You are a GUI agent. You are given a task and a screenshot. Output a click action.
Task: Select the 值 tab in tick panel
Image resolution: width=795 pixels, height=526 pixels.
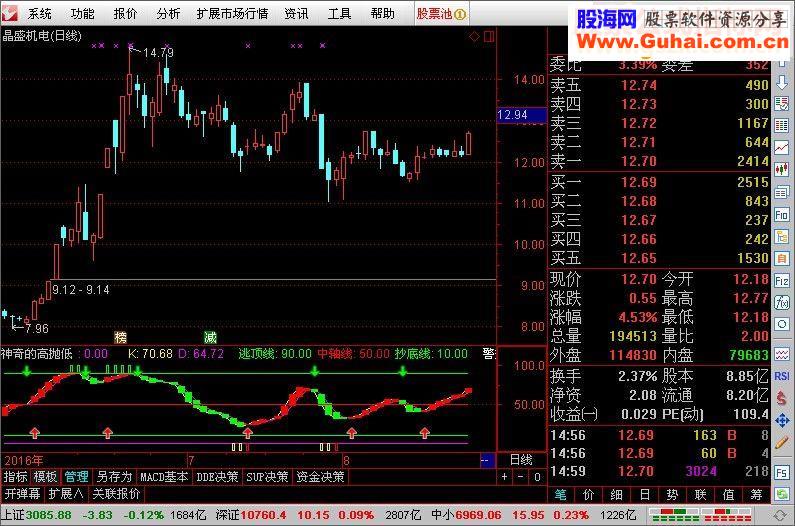coord(729,494)
